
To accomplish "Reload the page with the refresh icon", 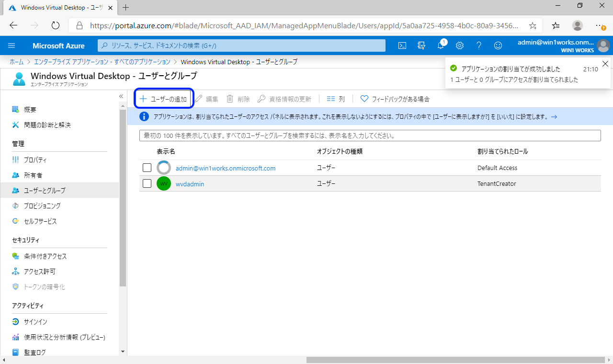I will tap(55, 25).
